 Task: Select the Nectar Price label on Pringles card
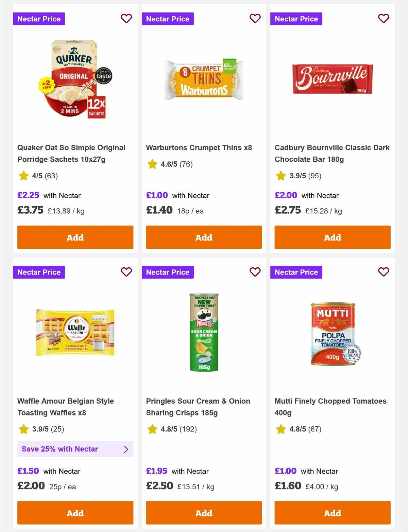[168, 272]
